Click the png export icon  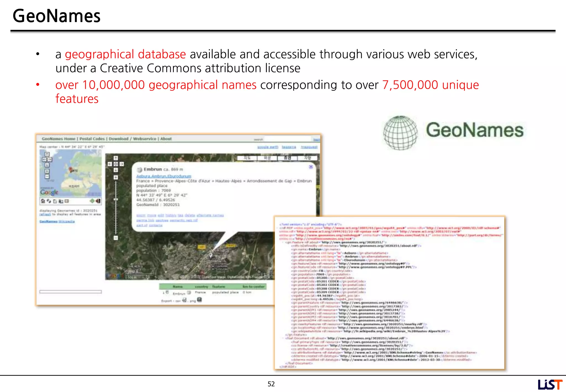200,300
